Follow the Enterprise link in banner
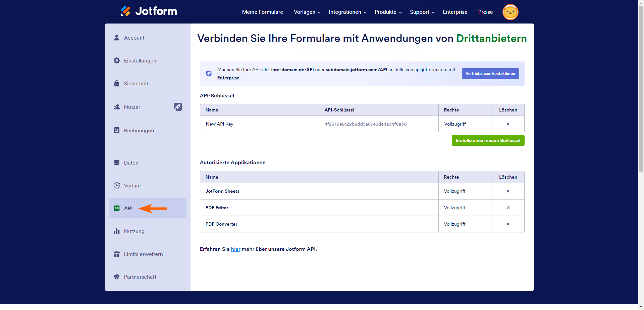 pos(228,78)
